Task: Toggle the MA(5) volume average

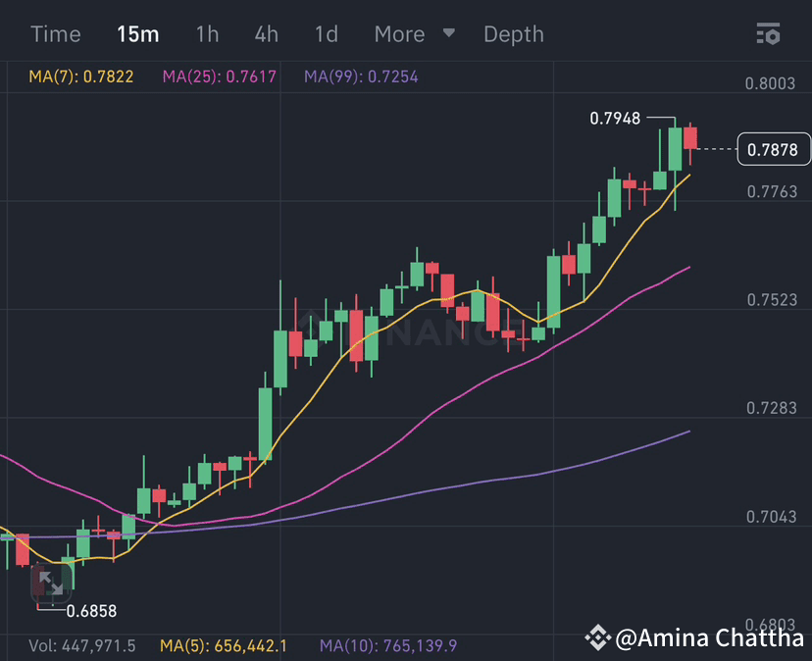Action: [223, 646]
